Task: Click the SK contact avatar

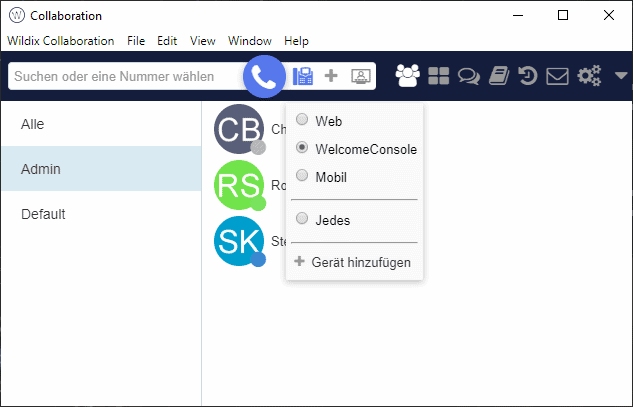Action: (x=239, y=241)
